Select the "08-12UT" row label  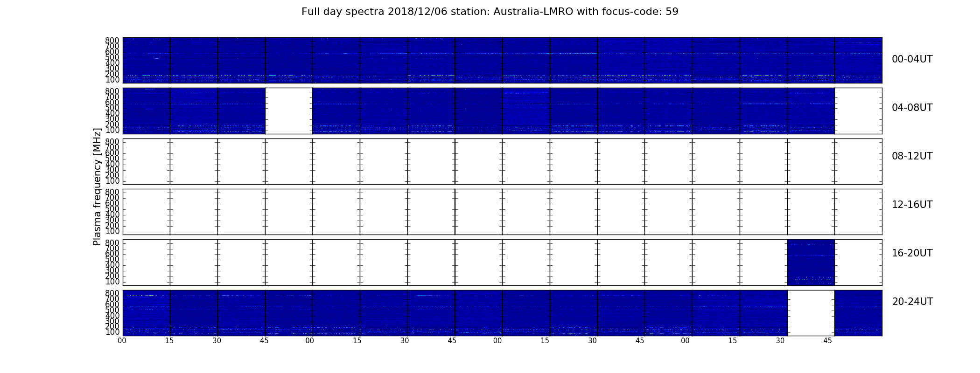912,156
